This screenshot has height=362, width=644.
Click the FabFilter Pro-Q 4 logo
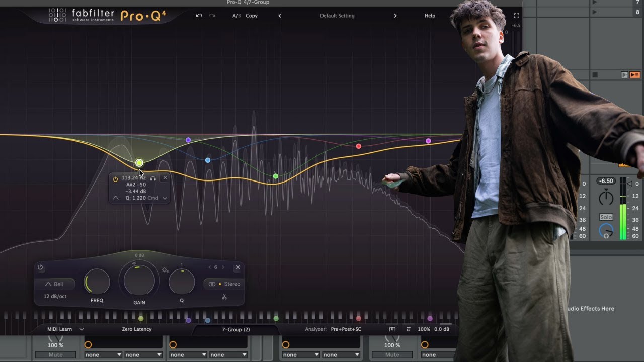107,15
